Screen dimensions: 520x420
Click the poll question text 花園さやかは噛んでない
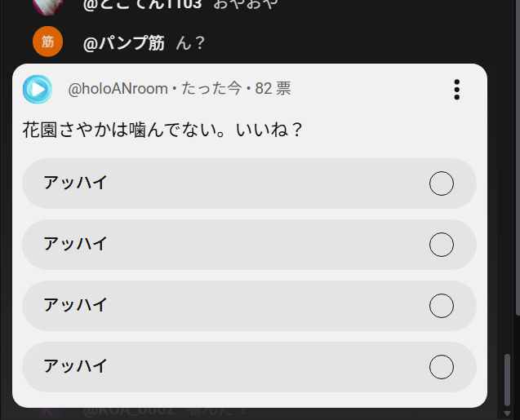point(162,130)
